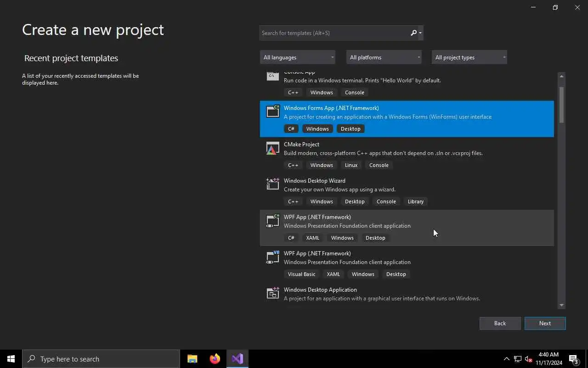Click the CMake Project triangle icon
This screenshot has height=368, width=588.
coord(273,148)
